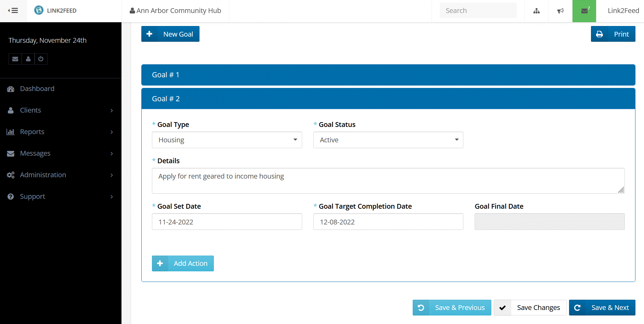Open the sitemap hierarchy icon in top bar
Viewport: 644px width, 324px height.
coord(536,11)
